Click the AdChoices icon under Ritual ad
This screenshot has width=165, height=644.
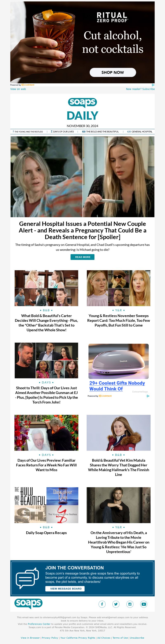tap(153, 85)
